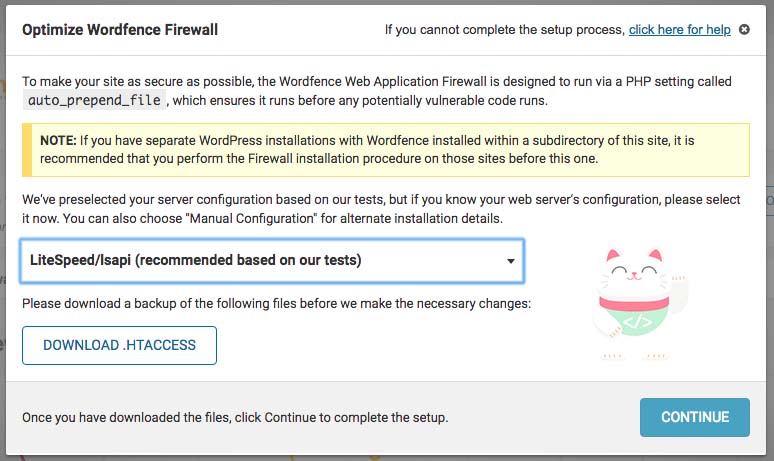Close the Optimize Wordfence Firewall dialog

point(744,30)
